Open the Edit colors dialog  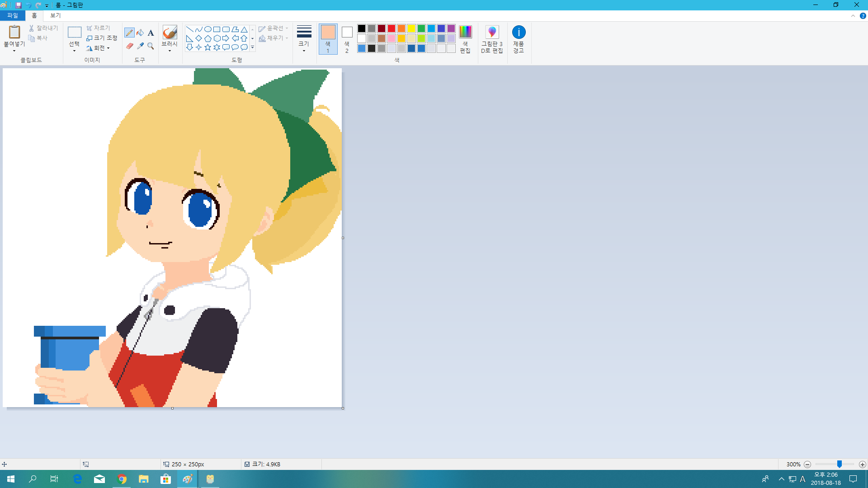[465, 39]
